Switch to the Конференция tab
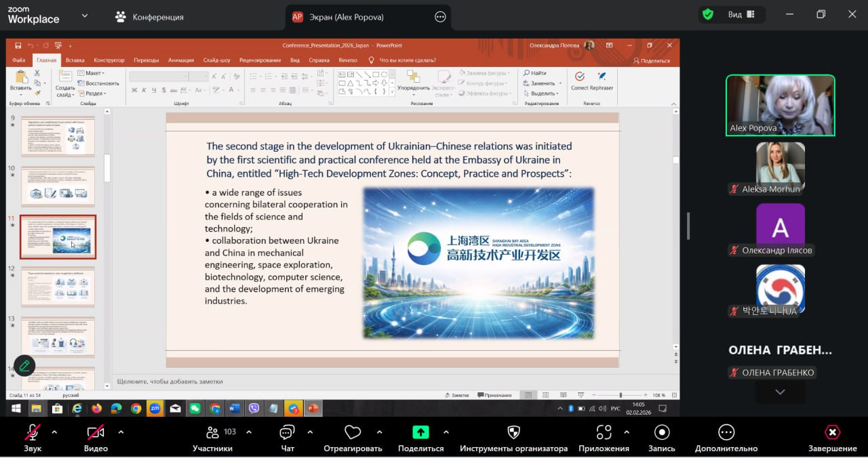The height and width of the screenshot is (458, 868). (149, 17)
